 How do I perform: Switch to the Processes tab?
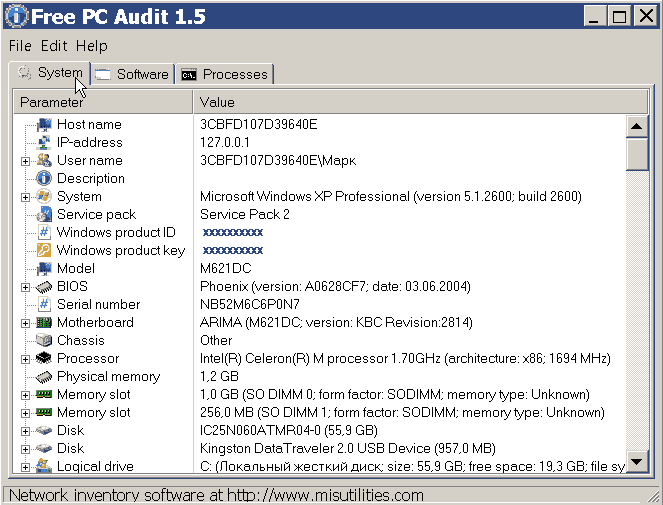225,74
